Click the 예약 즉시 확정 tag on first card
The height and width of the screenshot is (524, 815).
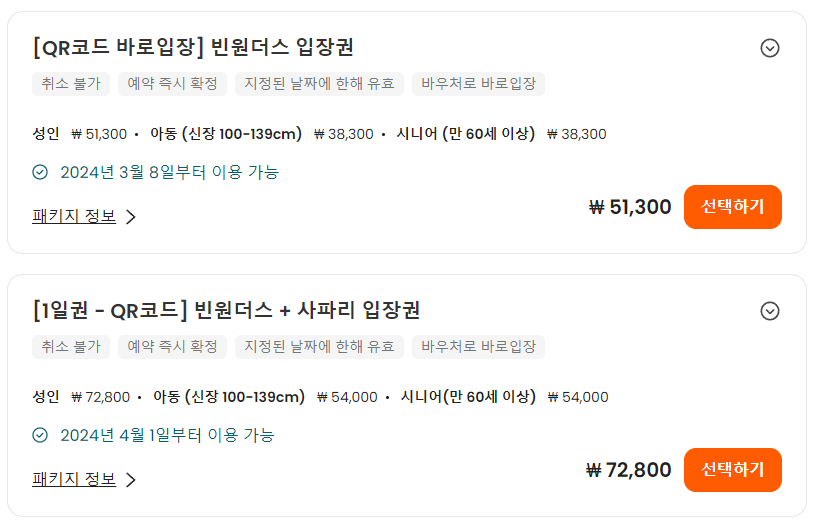pos(172,84)
